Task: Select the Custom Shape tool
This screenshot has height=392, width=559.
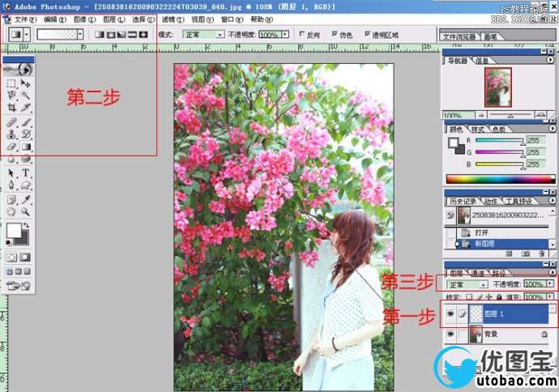Action: [x=25, y=185]
